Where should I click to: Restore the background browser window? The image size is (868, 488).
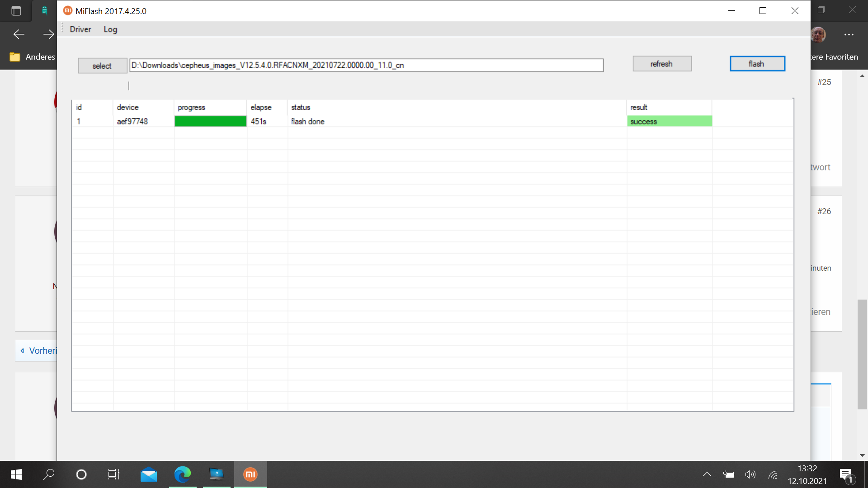pos(821,10)
